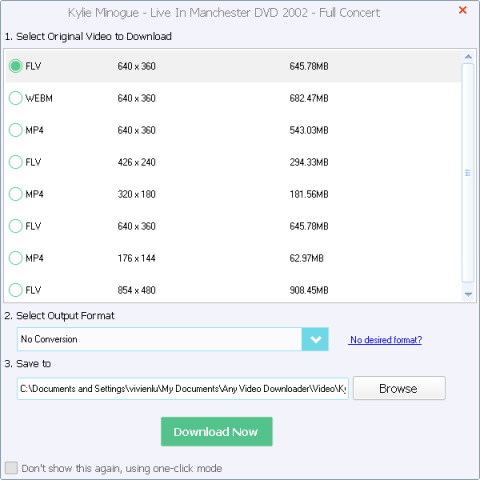Click the 320 x 180 resolution
The image size is (480, 480).
137,194
